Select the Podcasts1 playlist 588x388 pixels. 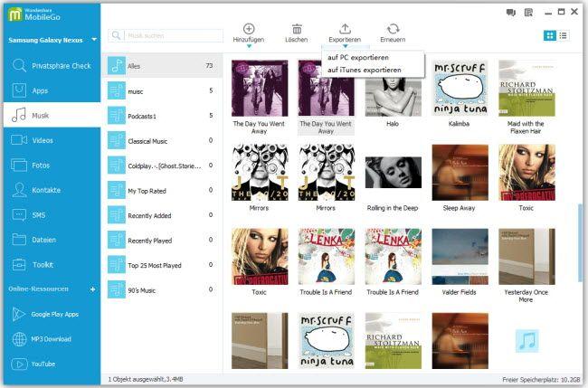[162, 116]
